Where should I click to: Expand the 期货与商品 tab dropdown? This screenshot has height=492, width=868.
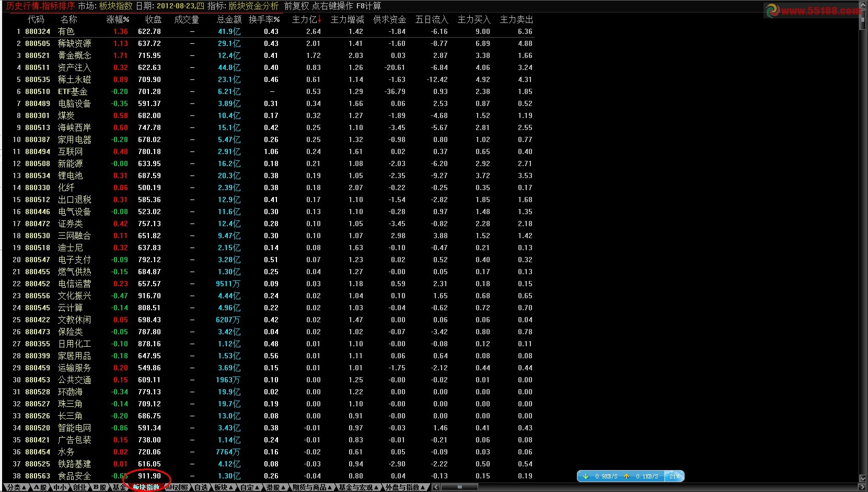click(312, 487)
